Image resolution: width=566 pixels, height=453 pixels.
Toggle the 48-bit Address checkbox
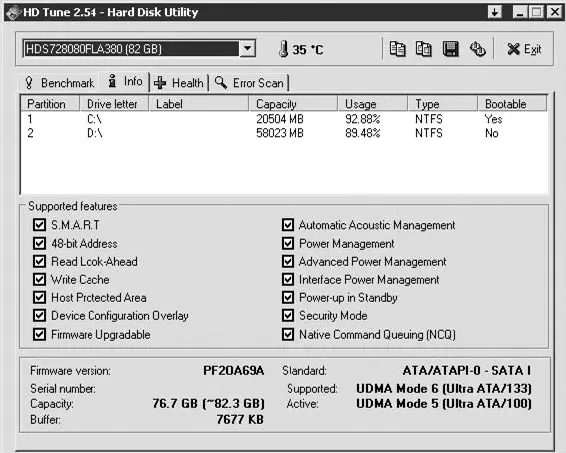coord(39,243)
